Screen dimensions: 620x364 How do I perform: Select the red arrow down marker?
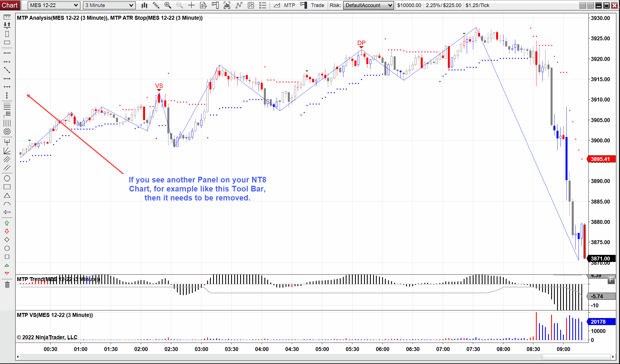[7, 231]
